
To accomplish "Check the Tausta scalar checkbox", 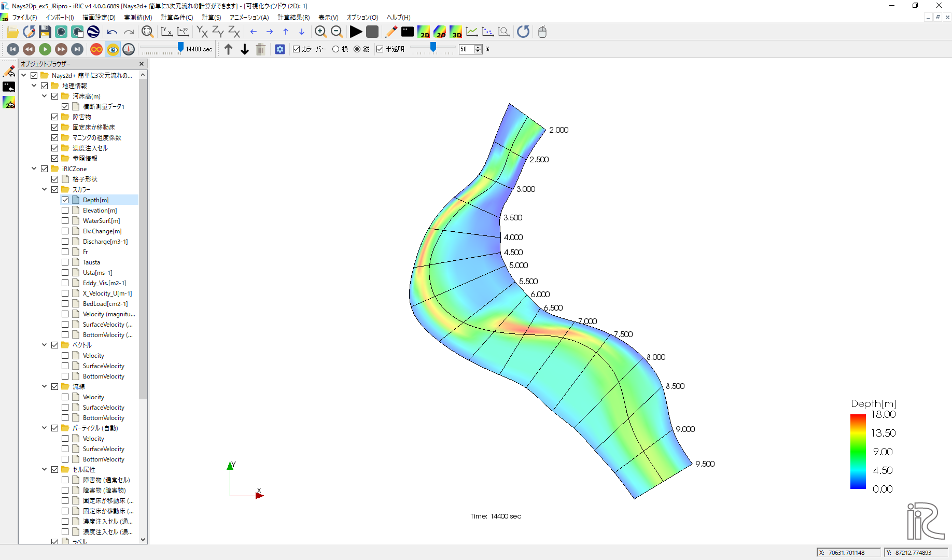I will [x=65, y=262].
